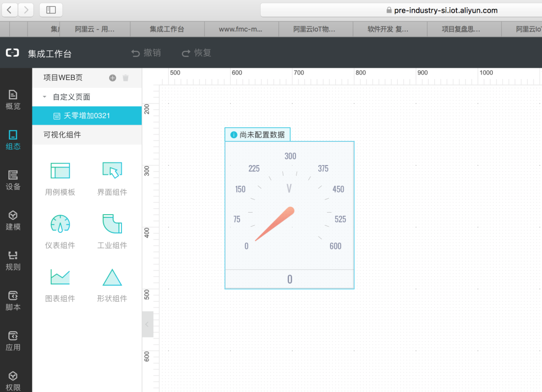Choose 用例模板 template component

(60, 179)
